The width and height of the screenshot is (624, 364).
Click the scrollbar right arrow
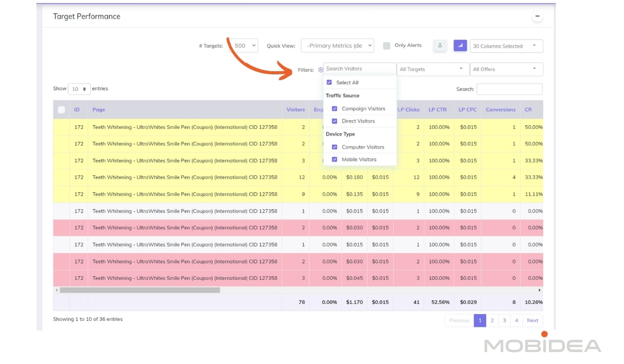[540, 290]
